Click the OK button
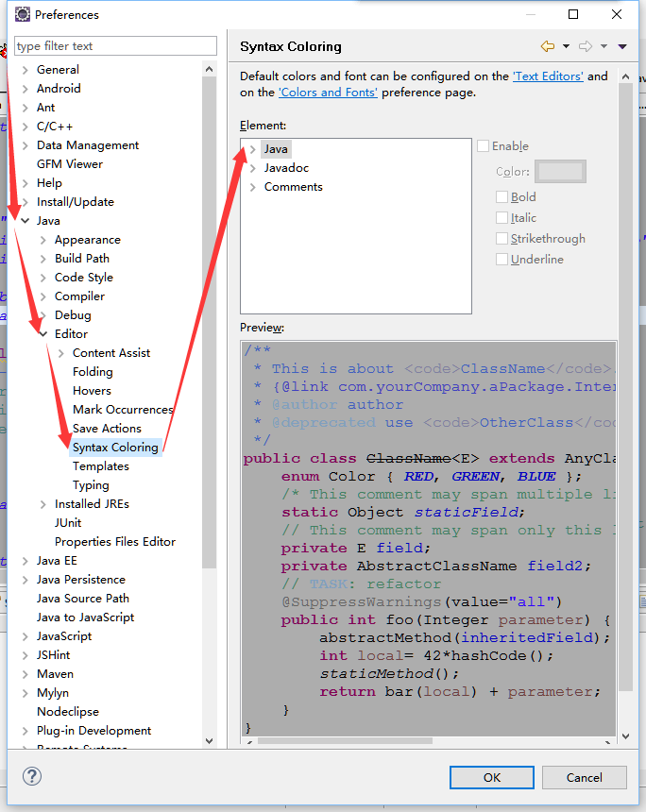Viewport: 646px width, 812px height. (492, 777)
